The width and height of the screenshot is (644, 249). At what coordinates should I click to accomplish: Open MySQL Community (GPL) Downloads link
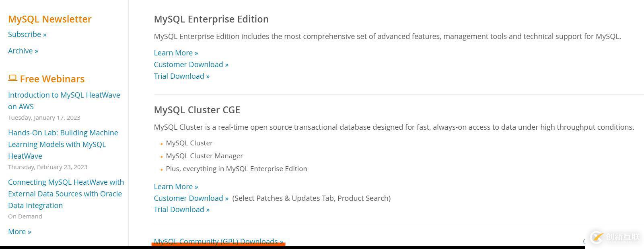[x=218, y=241]
